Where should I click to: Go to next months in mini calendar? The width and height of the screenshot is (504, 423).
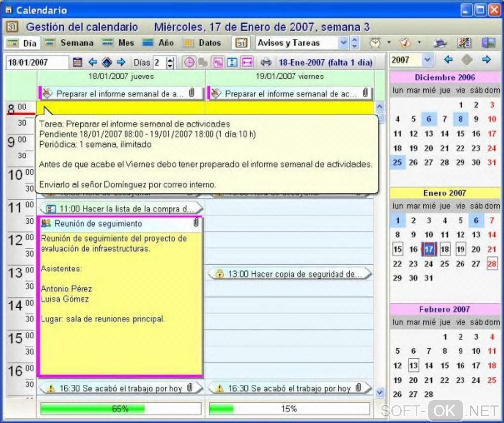pos(486,59)
